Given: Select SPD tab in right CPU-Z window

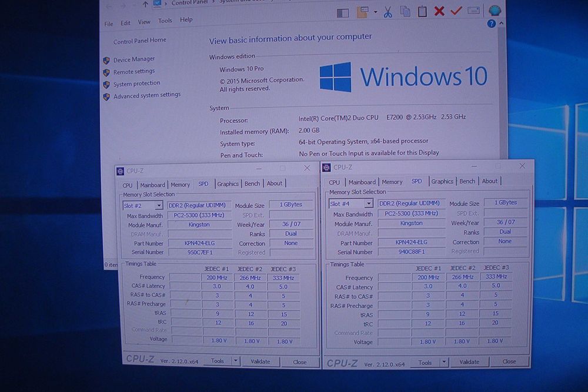Looking at the screenshot, I should [417, 180].
